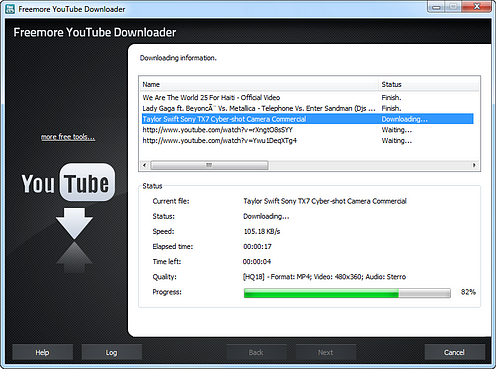
Task: Close the Freemore YouTube Downloader window
Action: click(x=477, y=6)
